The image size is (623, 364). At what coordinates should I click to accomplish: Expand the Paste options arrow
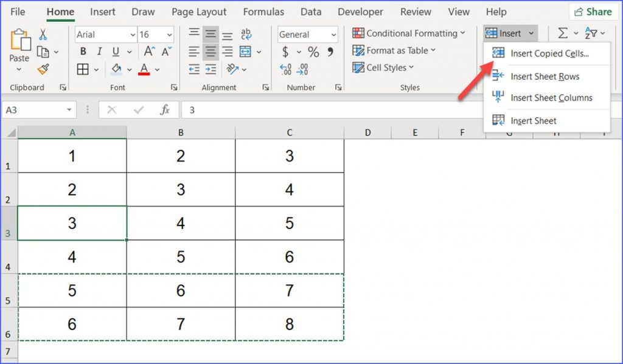pos(19,69)
